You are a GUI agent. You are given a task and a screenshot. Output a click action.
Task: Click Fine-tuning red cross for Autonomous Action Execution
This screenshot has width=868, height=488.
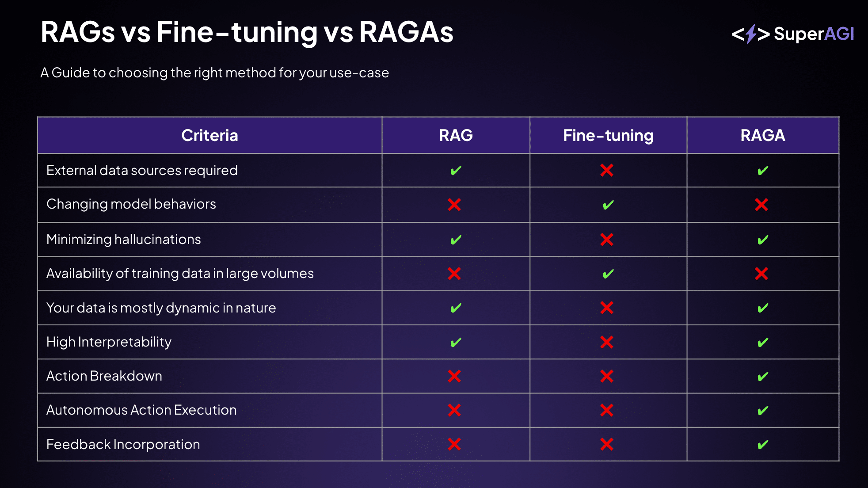pyautogui.click(x=607, y=410)
